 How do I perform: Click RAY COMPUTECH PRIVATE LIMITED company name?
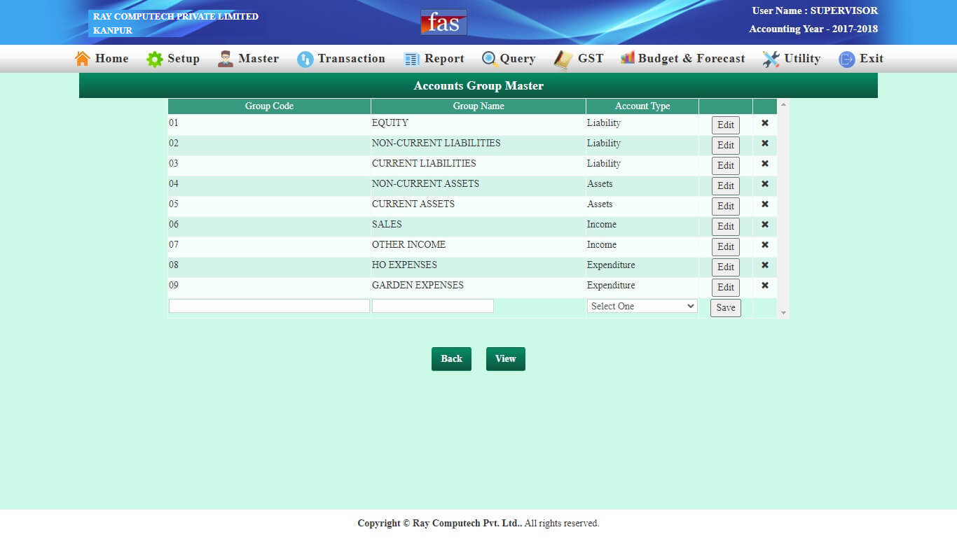pyautogui.click(x=176, y=16)
